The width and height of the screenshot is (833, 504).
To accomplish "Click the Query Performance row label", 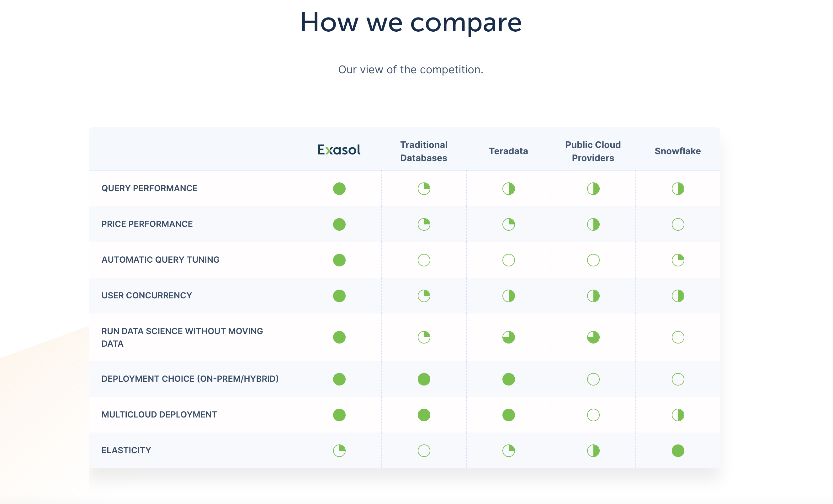I will [x=149, y=188].
